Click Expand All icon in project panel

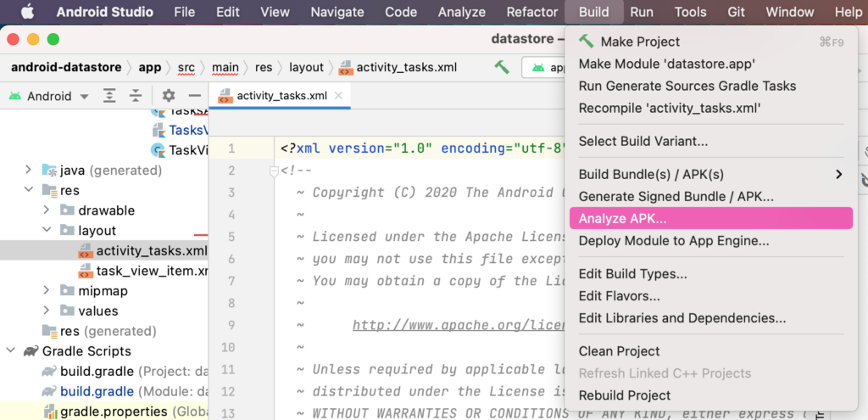pyautogui.click(x=110, y=97)
